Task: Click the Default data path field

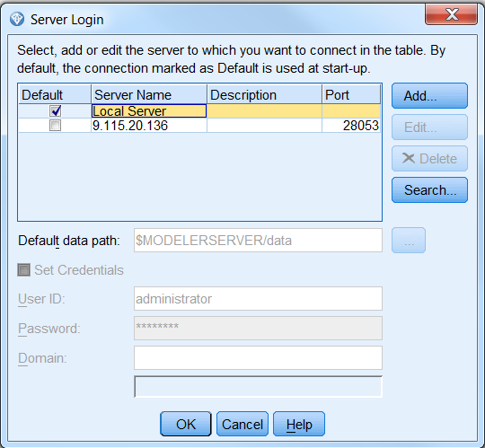Action: 258,241
